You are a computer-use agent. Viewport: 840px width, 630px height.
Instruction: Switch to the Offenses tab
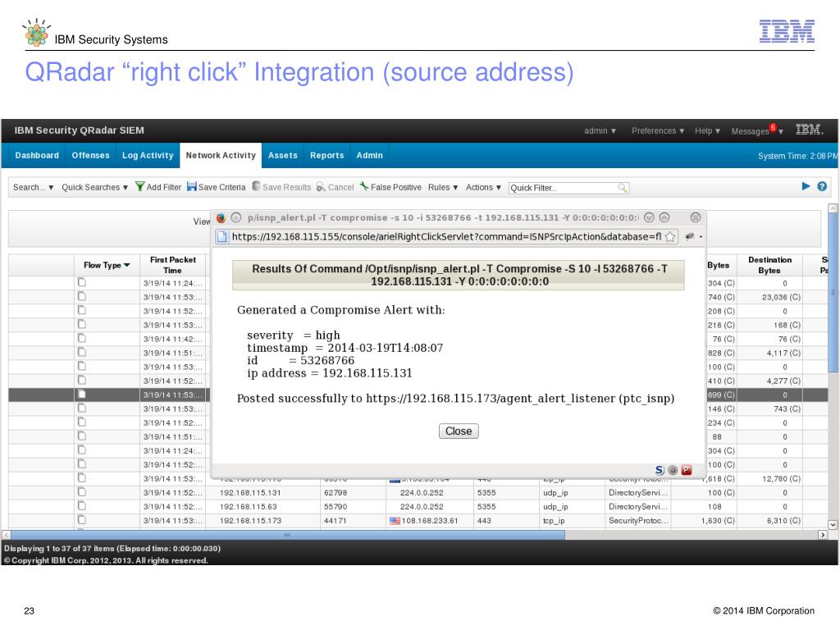[90, 155]
